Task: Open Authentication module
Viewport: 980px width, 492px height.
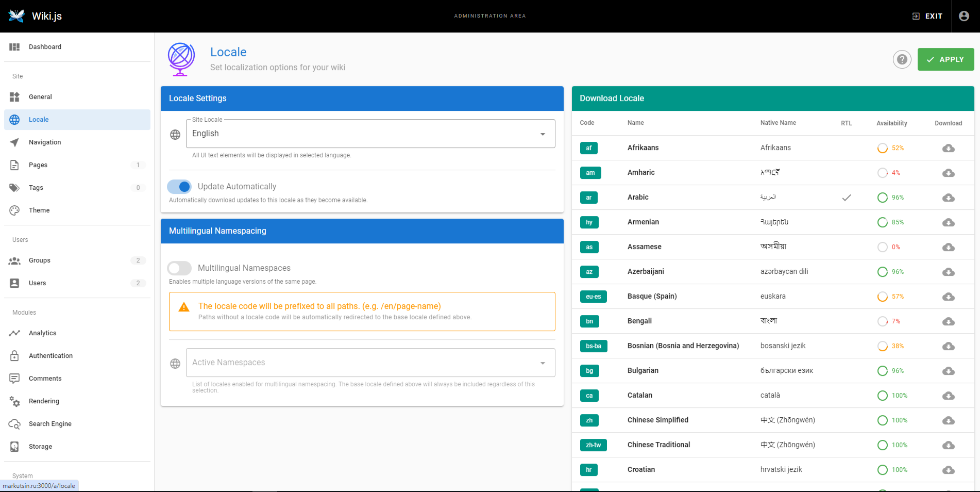Action: pos(77,356)
